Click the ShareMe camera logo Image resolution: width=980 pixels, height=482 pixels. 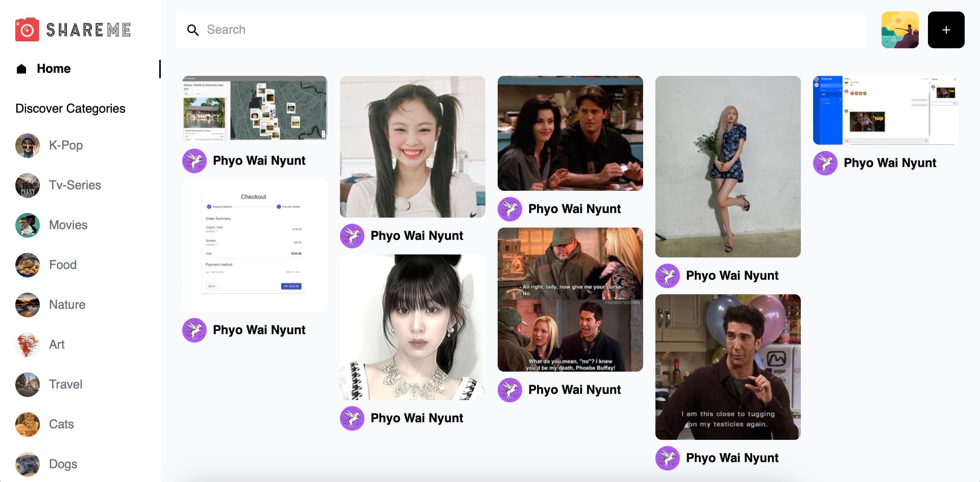pyautogui.click(x=27, y=30)
